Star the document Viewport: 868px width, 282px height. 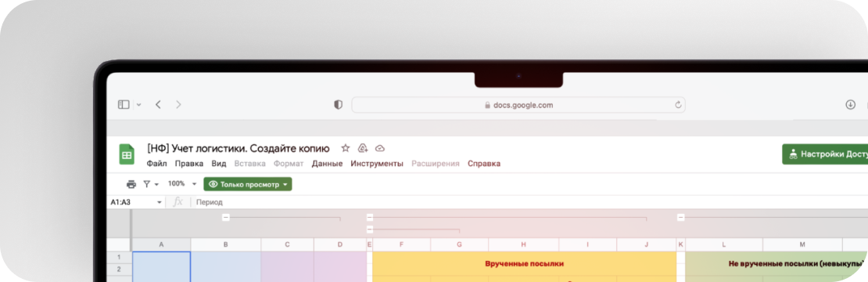[346, 149]
